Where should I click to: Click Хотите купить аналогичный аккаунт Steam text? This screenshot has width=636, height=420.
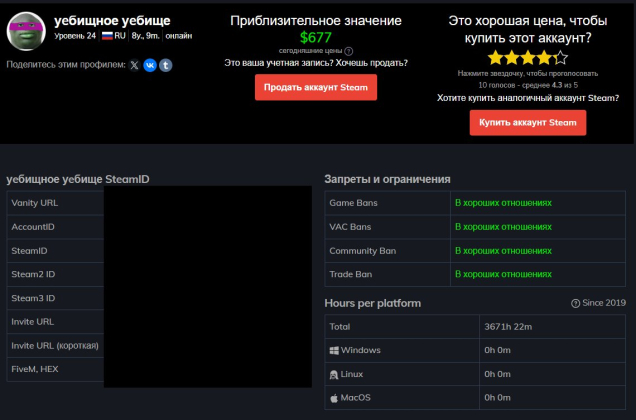pos(528,98)
